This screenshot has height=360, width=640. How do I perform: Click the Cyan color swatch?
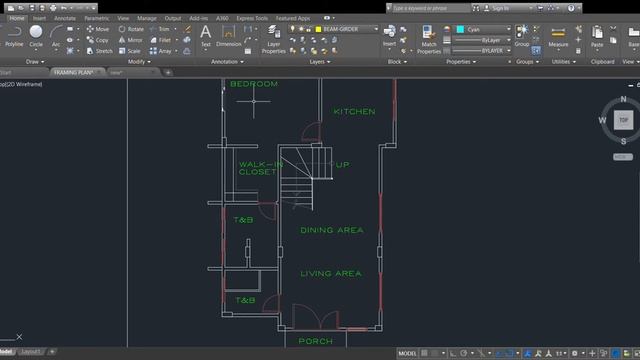(x=460, y=29)
